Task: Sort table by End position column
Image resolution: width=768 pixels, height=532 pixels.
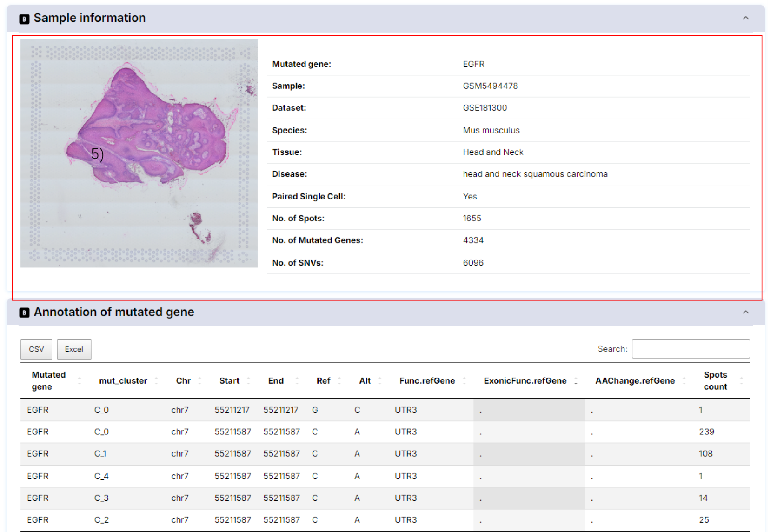Action: pyautogui.click(x=276, y=381)
